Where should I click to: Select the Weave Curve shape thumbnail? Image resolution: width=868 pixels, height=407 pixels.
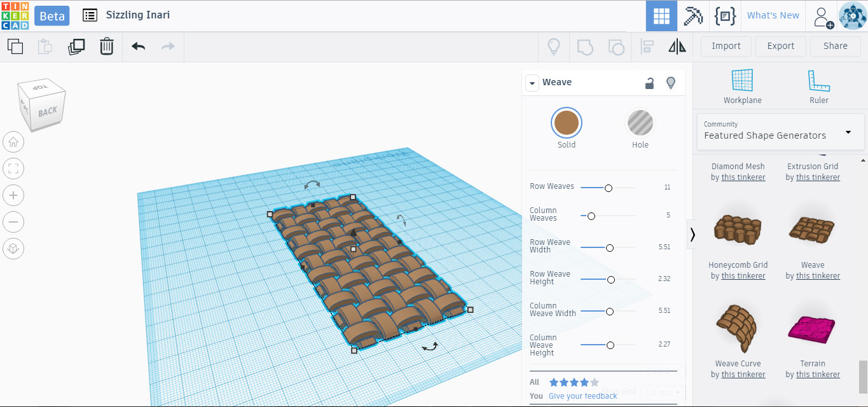tap(738, 328)
